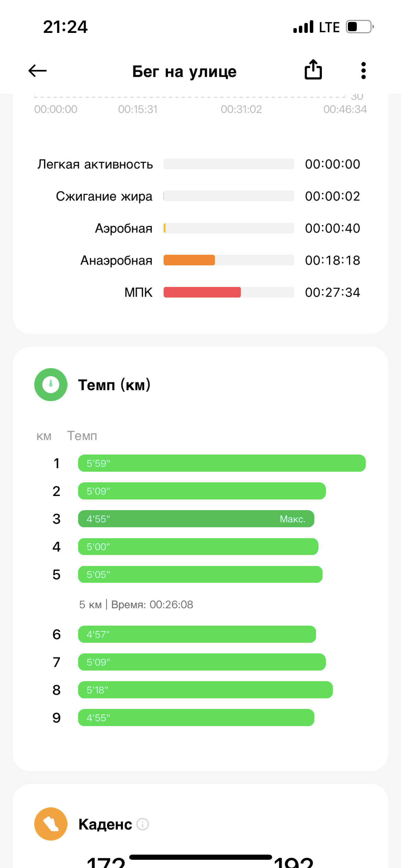Tap the 5 км Время 00:26:08 split summary

(136, 604)
